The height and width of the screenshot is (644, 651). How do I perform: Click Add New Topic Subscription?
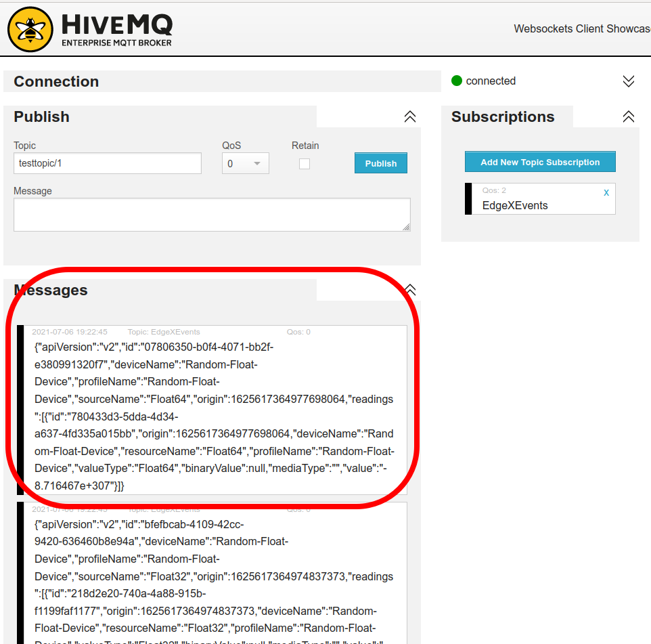click(x=540, y=162)
